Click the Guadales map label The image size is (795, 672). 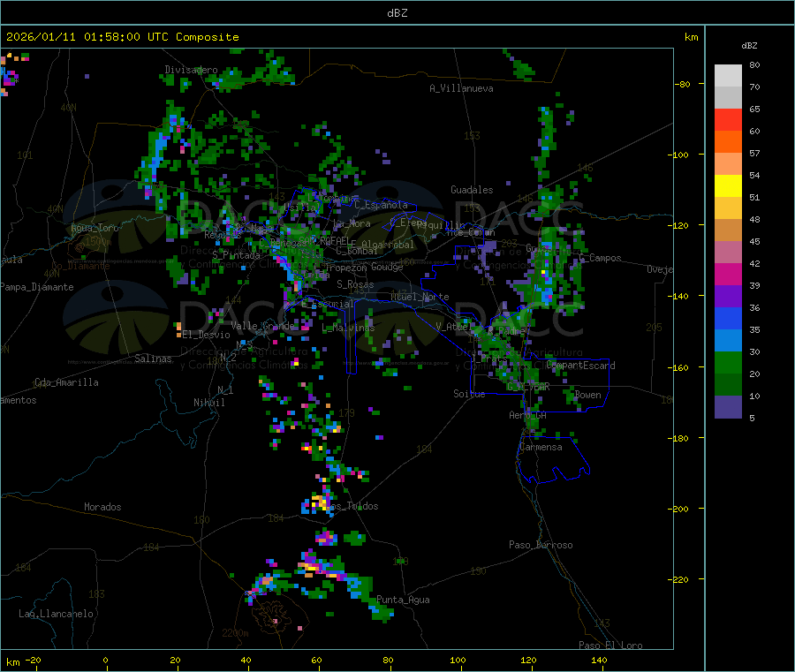tap(472, 190)
